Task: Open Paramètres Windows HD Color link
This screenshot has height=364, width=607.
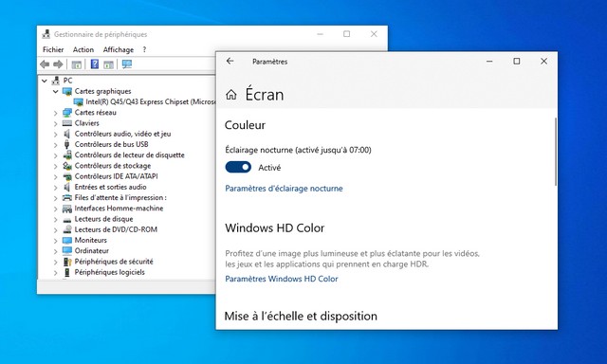Action: 282,279
